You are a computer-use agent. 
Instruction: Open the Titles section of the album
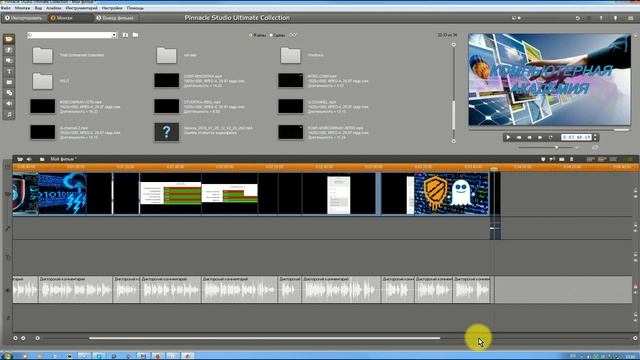pyautogui.click(x=9, y=71)
